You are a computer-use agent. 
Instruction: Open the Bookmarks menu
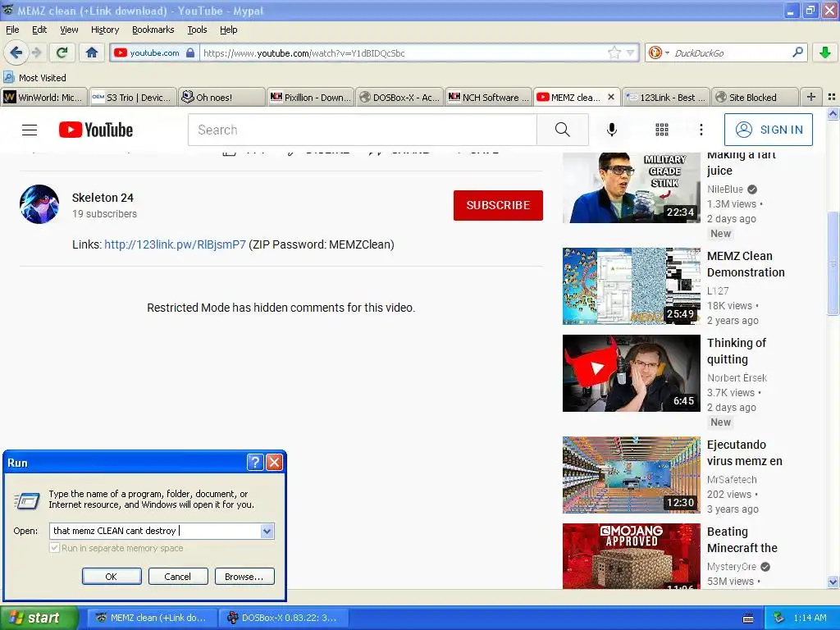[x=153, y=30]
